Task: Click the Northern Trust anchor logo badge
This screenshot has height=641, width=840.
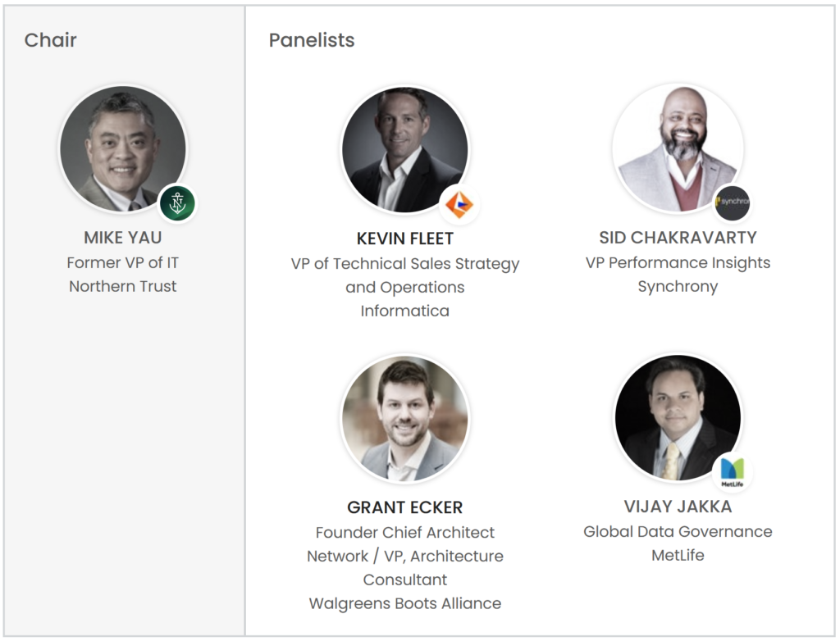Action: [x=177, y=204]
